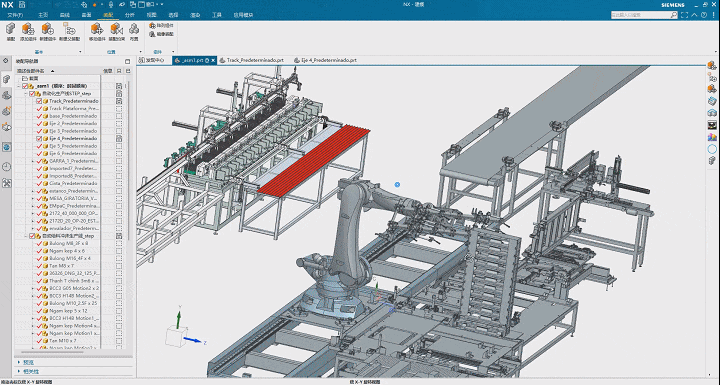Switch to Eje 4_Predeterminado.prt tab

[x=325, y=60]
